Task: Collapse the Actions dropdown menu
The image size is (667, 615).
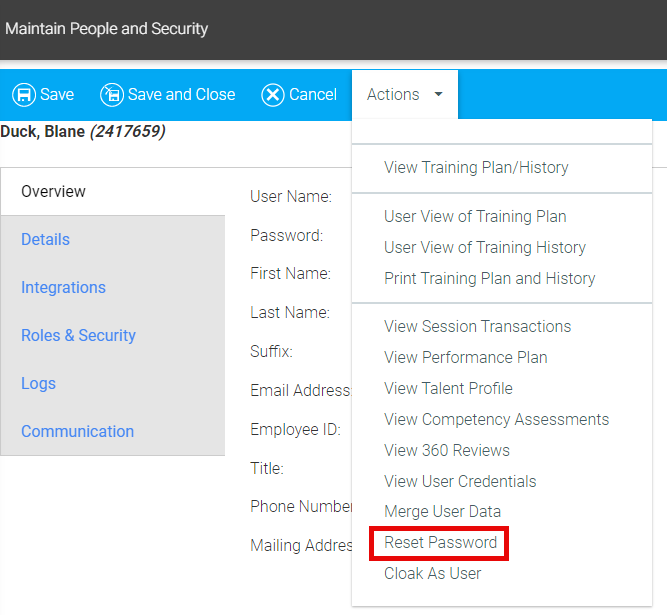Action: [x=404, y=95]
